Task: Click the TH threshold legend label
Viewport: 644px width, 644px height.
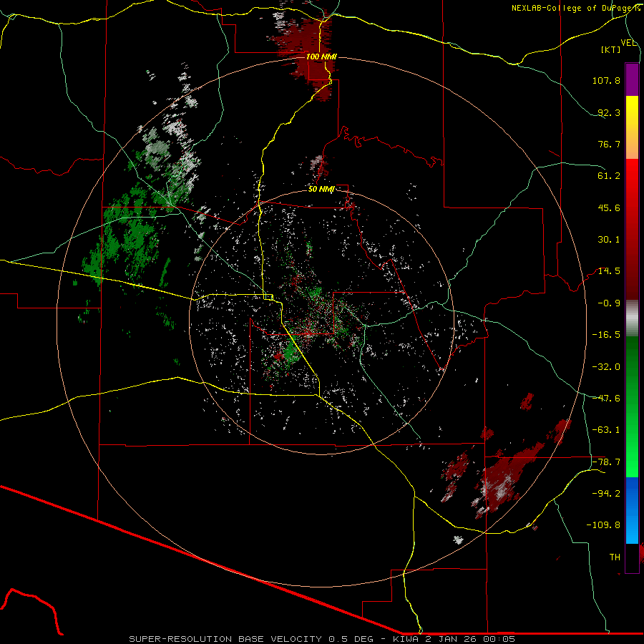Action: click(x=615, y=557)
